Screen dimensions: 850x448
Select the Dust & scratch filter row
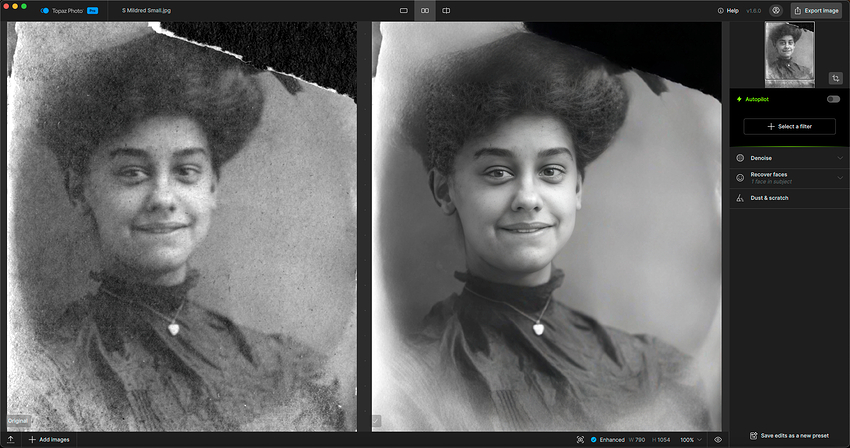pyautogui.click(x=789, y=198)
